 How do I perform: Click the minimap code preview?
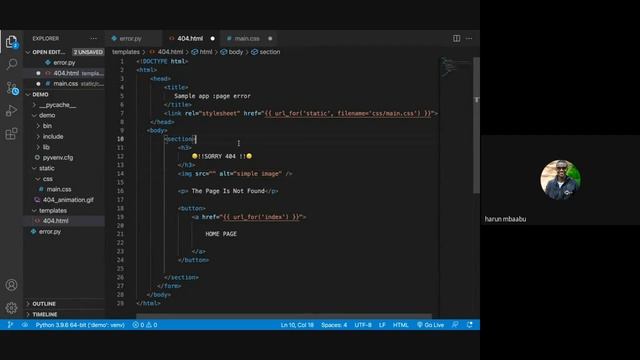455,67
